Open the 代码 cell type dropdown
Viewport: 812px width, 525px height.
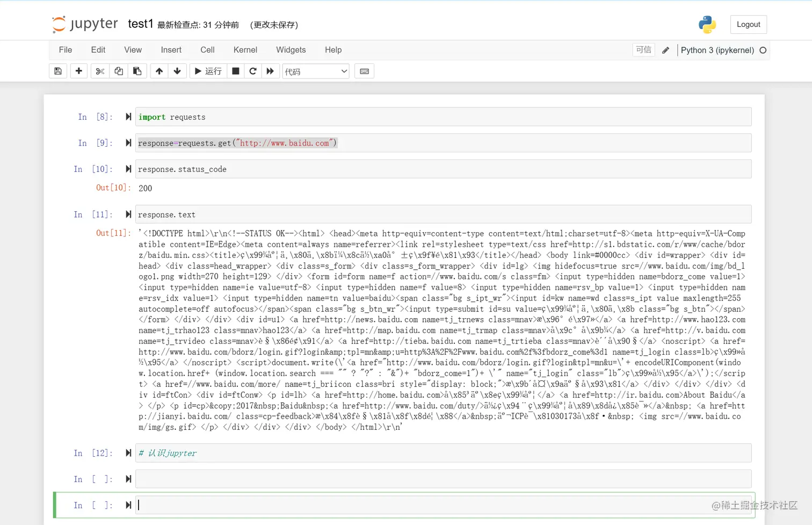316,71
